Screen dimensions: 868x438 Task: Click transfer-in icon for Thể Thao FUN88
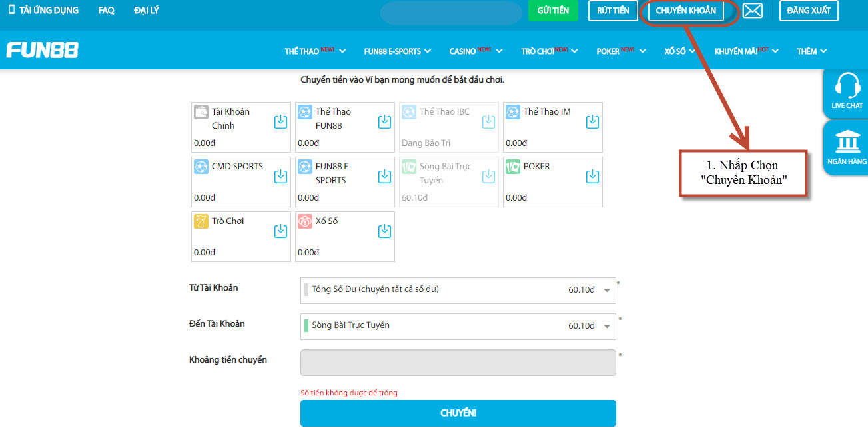385,121
